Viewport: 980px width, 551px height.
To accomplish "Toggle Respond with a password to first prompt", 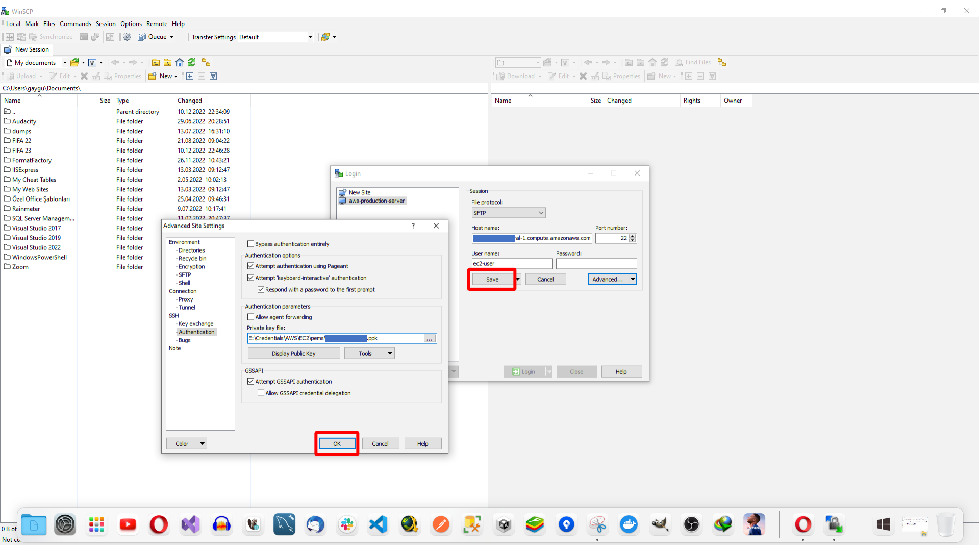I will click(x=261, y=289).
